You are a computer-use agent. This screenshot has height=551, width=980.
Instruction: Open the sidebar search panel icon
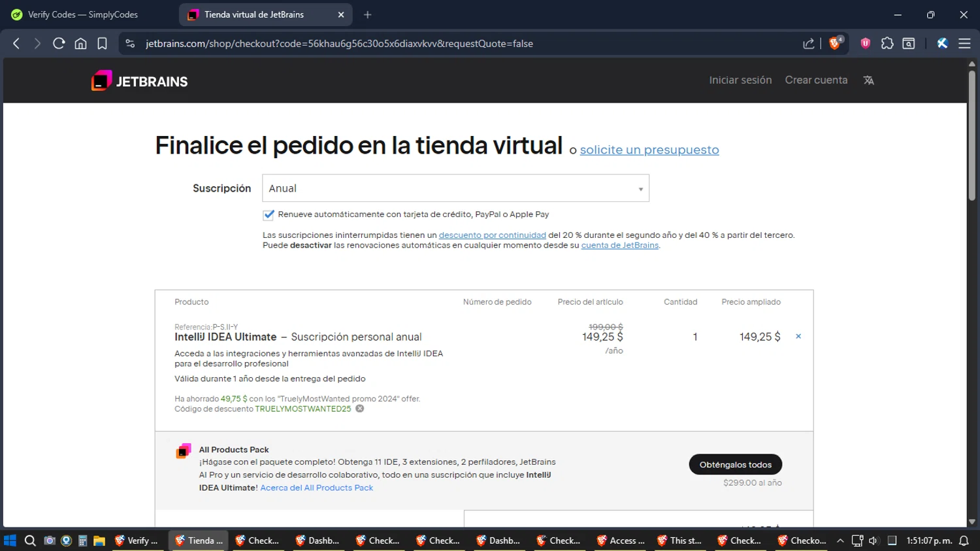pyautogui.click(x=908, y=43)
